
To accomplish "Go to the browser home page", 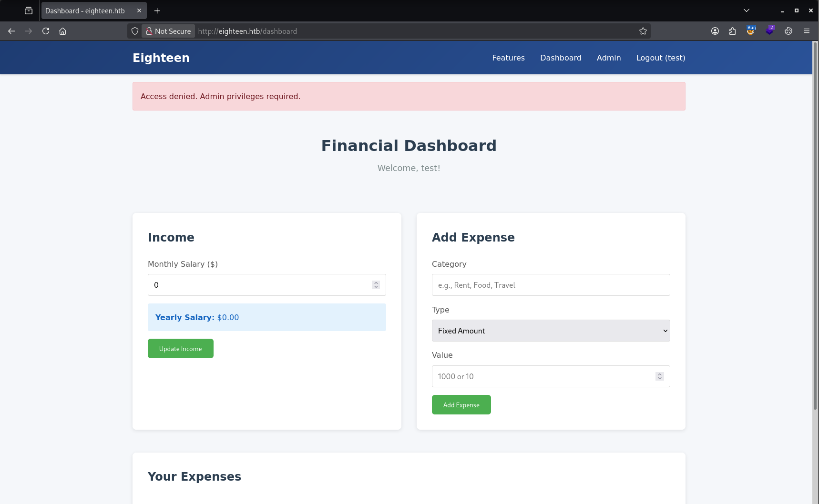I will [x=62, y=31].
